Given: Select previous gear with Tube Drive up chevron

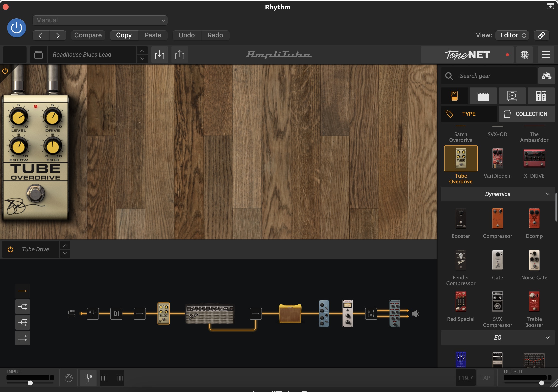Looking at the screenshot, I should 65,246.
